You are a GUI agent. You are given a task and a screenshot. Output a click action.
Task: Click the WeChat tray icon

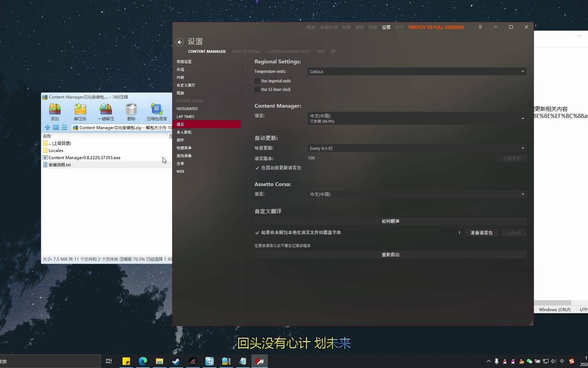coord(529,361)
